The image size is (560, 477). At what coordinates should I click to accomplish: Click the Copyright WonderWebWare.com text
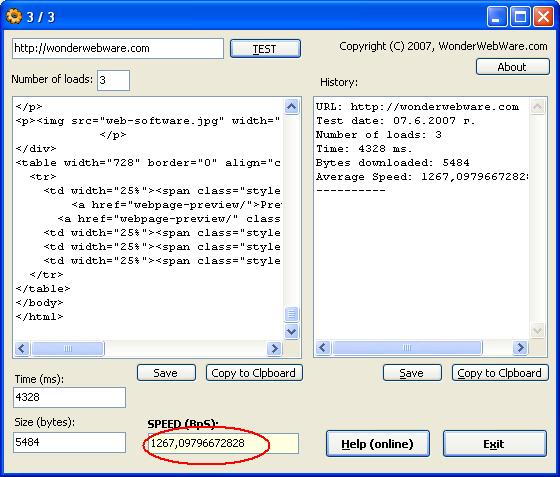(x=443, y=46)
